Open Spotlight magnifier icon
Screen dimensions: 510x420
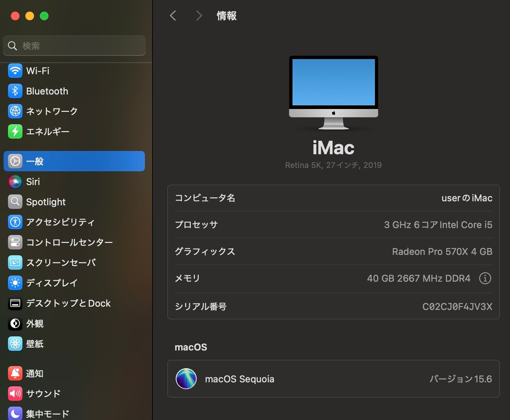pyautogui.click(x=15, y=202)
